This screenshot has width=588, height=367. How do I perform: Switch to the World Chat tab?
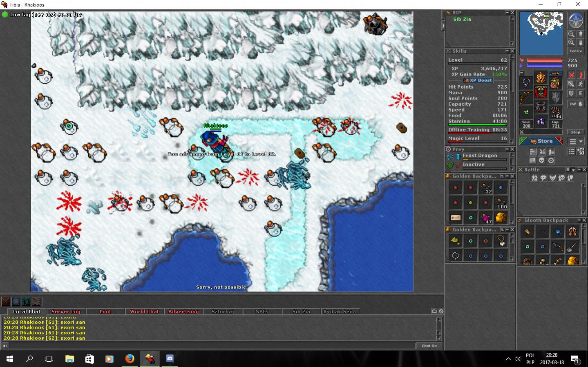tap(144, 311)
